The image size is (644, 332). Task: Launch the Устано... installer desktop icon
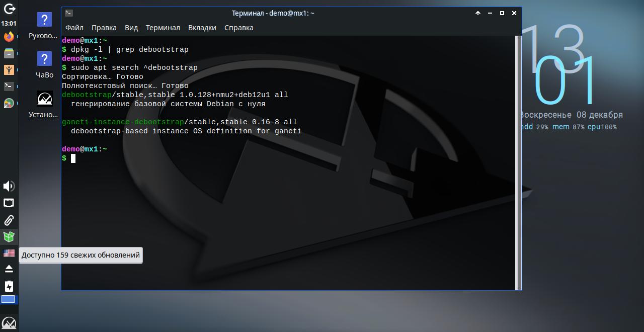(43, 105)
